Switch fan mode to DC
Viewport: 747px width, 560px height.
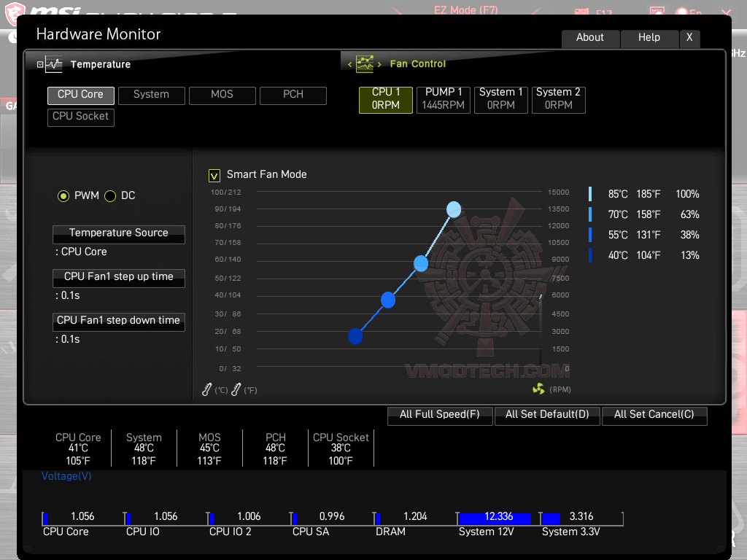pos(110,195)
